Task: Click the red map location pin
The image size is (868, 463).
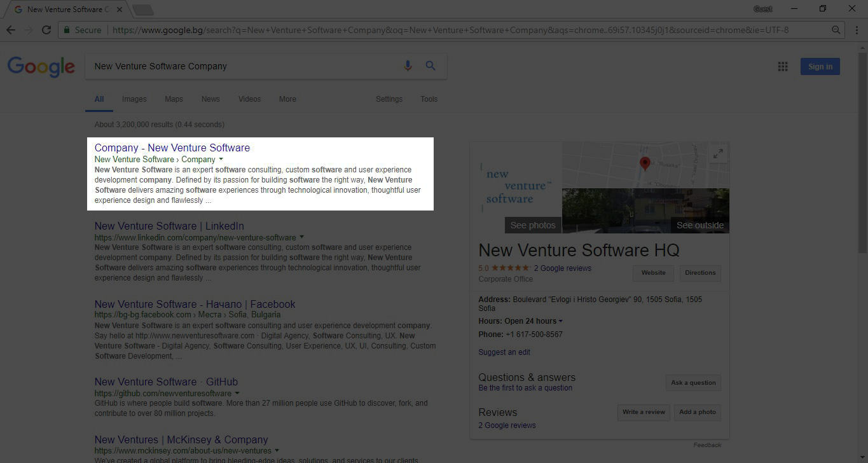Action: (645, 163)
